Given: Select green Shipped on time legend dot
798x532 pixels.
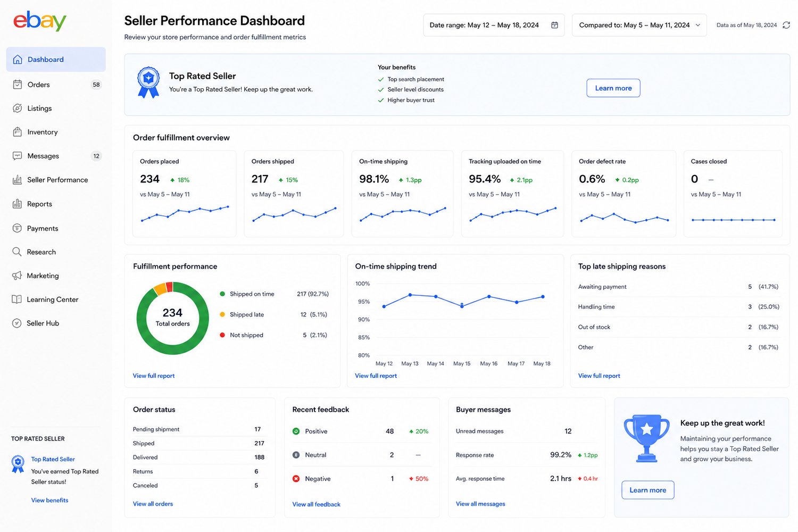Looking at the screenshot, I should pos(222,294).
